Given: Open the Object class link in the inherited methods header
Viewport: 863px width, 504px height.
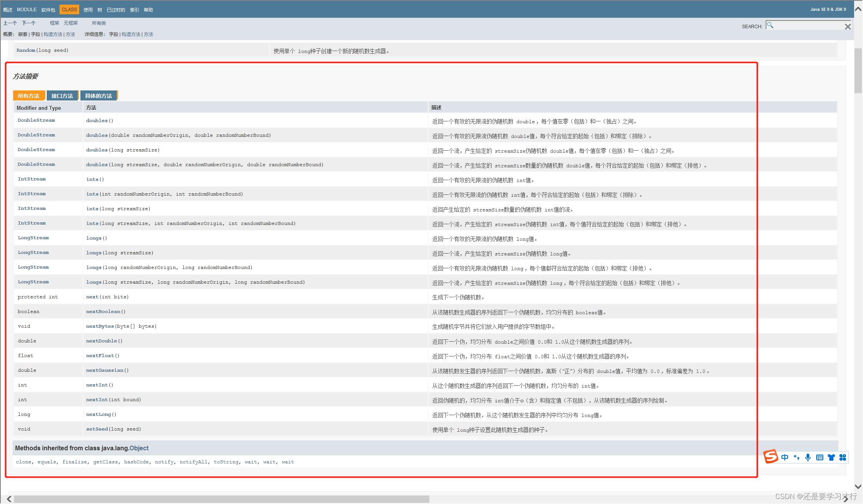Looking at the screenshot, I should point(139,448).
